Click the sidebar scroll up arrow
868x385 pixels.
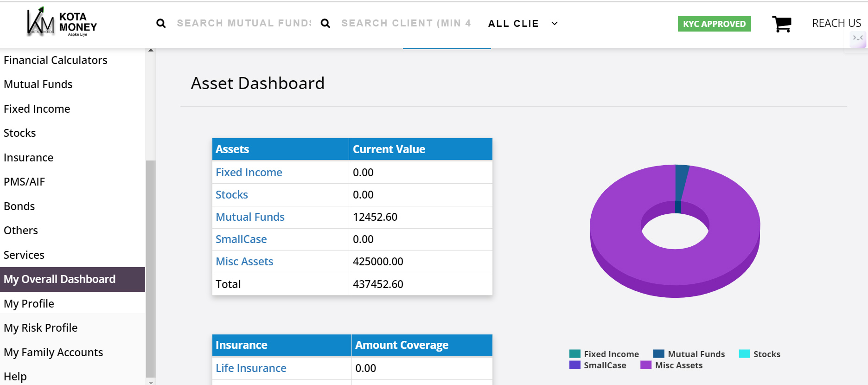(x=151, y=50)
